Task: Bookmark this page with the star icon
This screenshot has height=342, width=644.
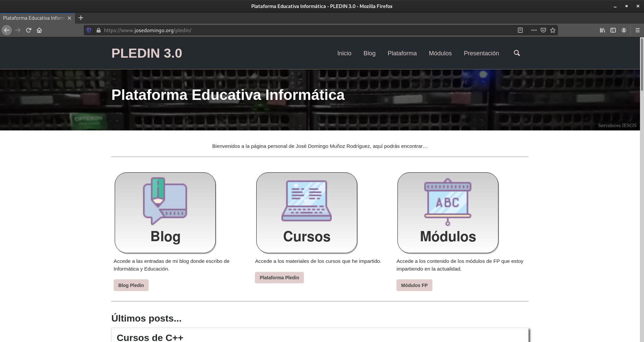Action: 552,30
